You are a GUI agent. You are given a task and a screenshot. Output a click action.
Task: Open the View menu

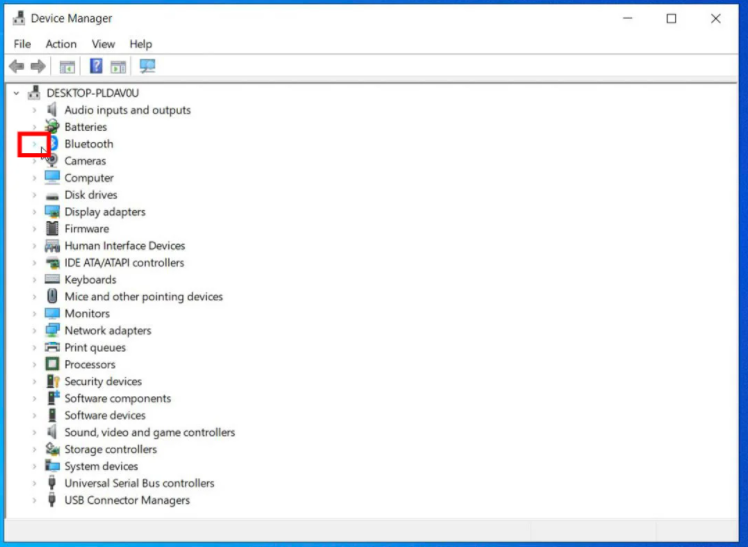[103, 44]
